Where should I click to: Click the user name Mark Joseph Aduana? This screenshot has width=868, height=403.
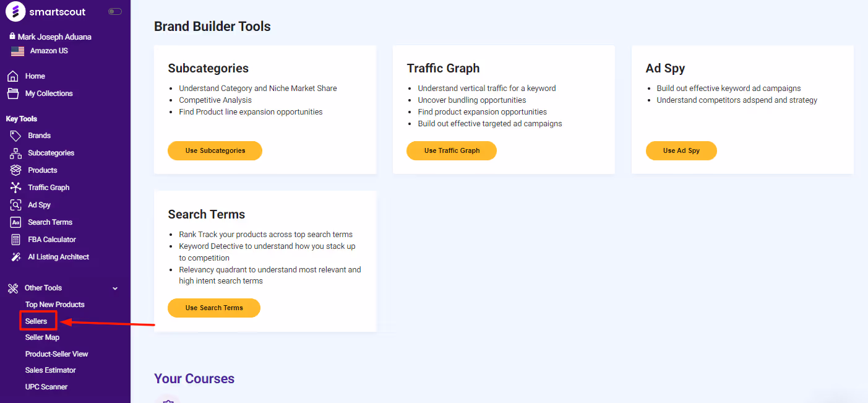[x=54, y=37]
